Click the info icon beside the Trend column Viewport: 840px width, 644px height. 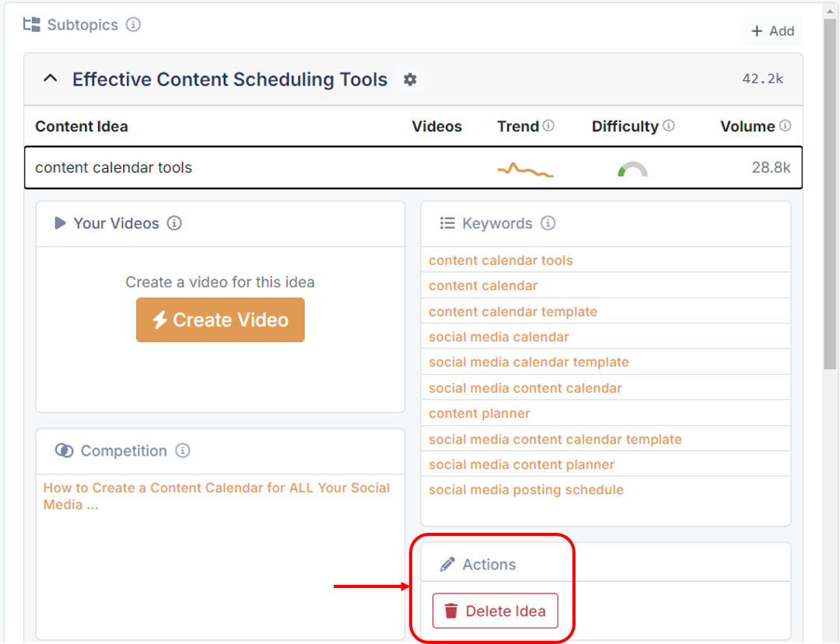click(550, 125)
